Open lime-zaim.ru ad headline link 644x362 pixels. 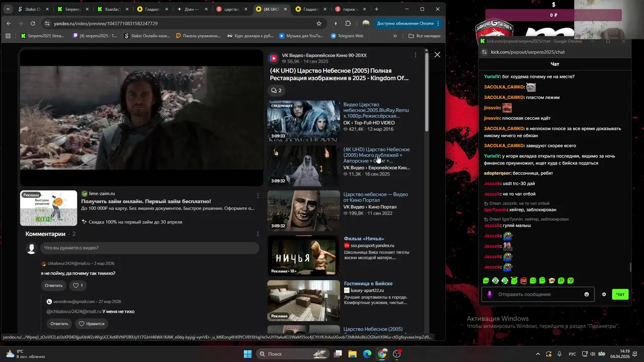(146, 201)
